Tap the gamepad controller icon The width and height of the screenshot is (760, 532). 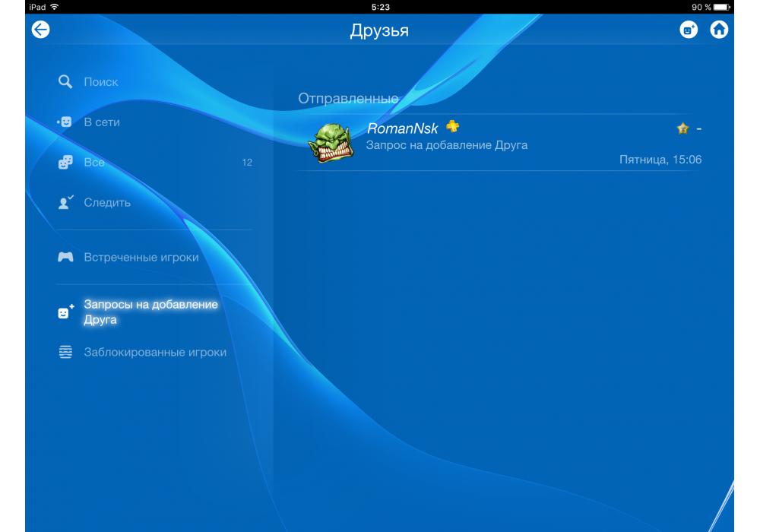[x=65, y=258]
